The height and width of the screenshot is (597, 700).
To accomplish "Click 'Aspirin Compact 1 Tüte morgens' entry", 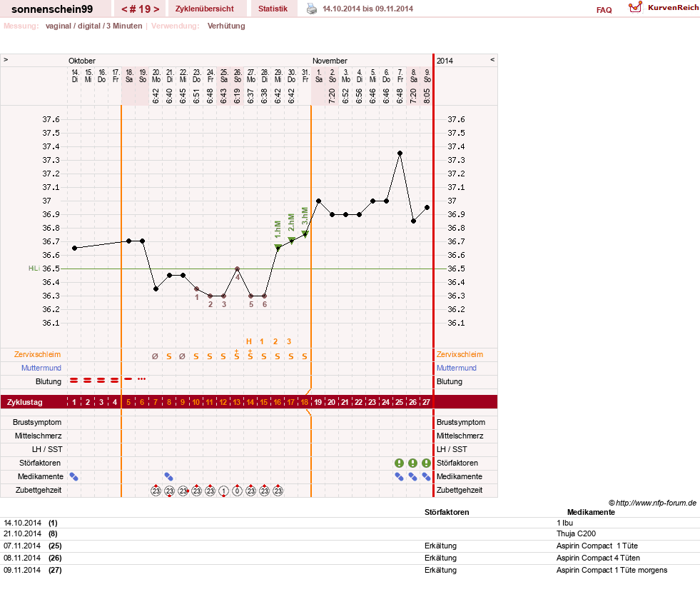I will click(x=612, y=570).
